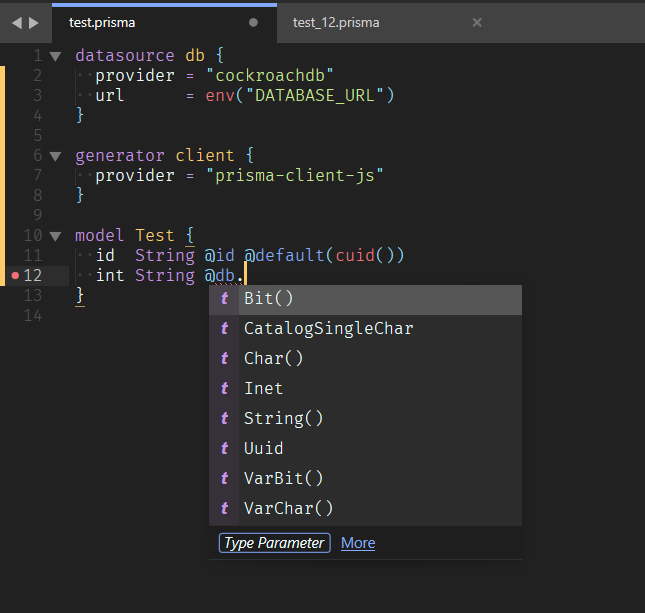Click the cuid function call

(355, 255)
